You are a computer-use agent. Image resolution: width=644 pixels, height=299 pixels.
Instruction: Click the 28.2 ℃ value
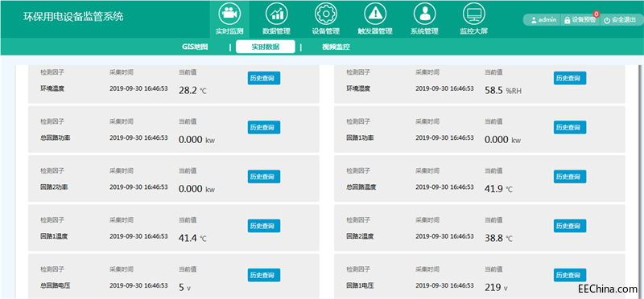192,91
